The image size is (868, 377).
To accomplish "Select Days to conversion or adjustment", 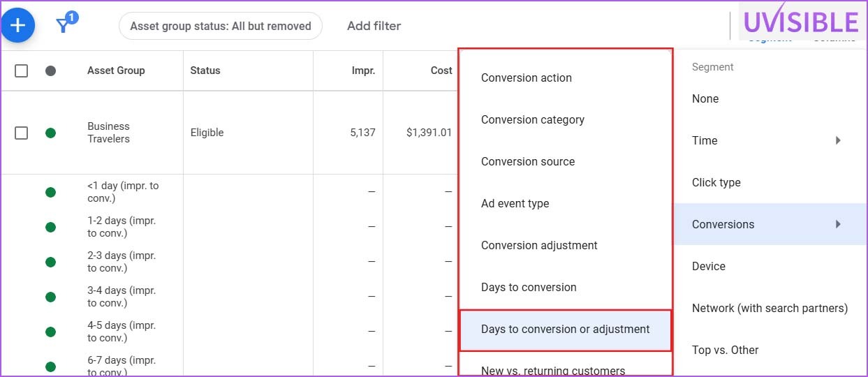I will pyautogui.click(x=566, y=330).
